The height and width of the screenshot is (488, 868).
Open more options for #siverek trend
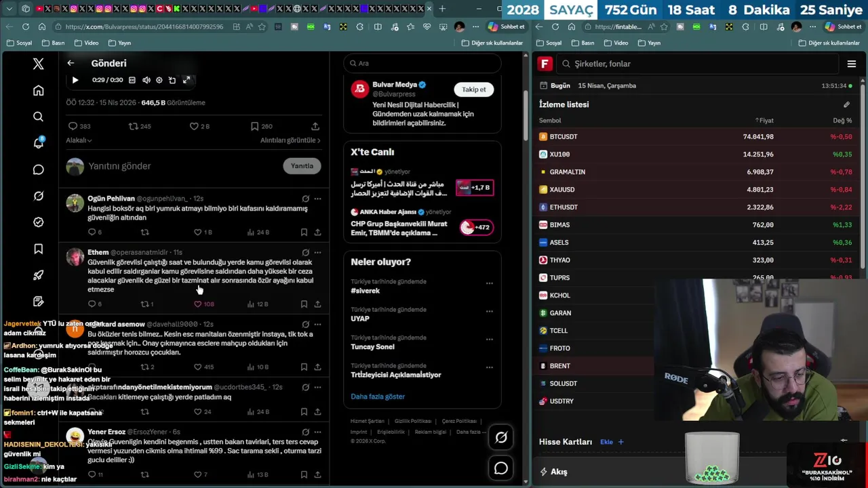coord(489,283)
